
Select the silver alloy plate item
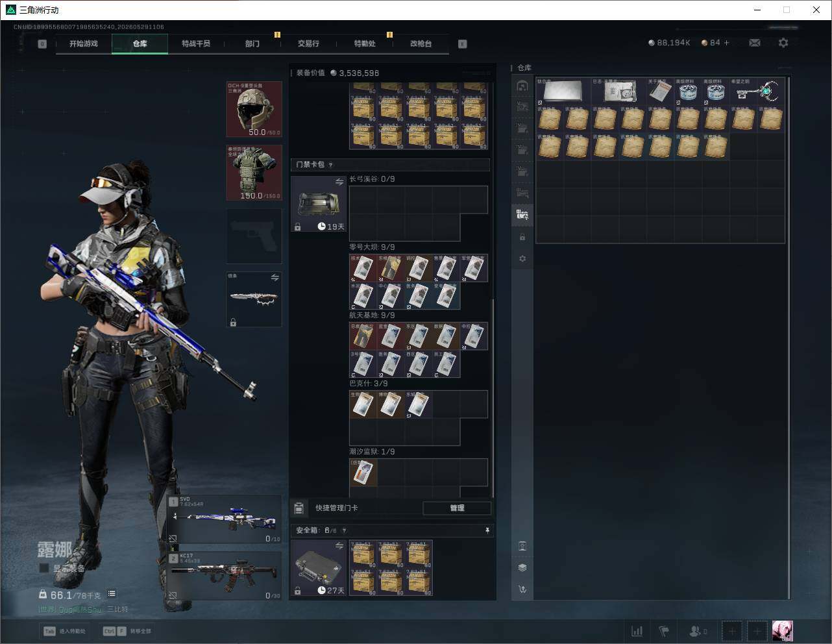point(563,92)
